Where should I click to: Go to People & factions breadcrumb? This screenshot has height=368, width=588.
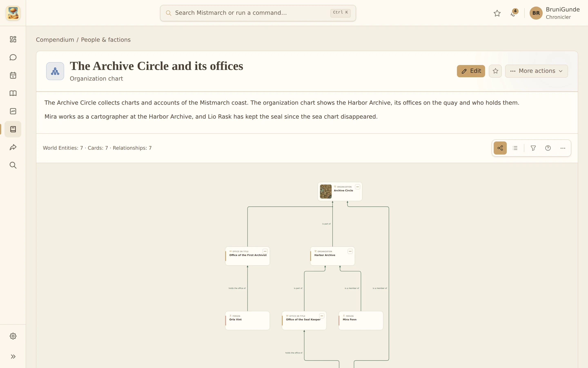pos(106,40)
